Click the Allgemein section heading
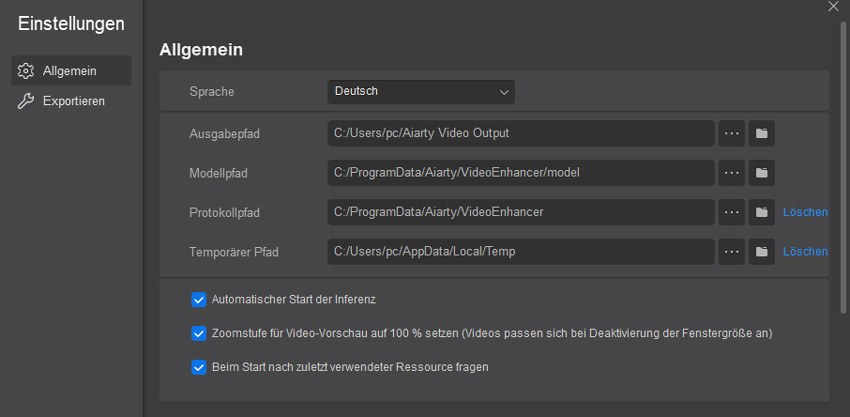 pos(201,50)
